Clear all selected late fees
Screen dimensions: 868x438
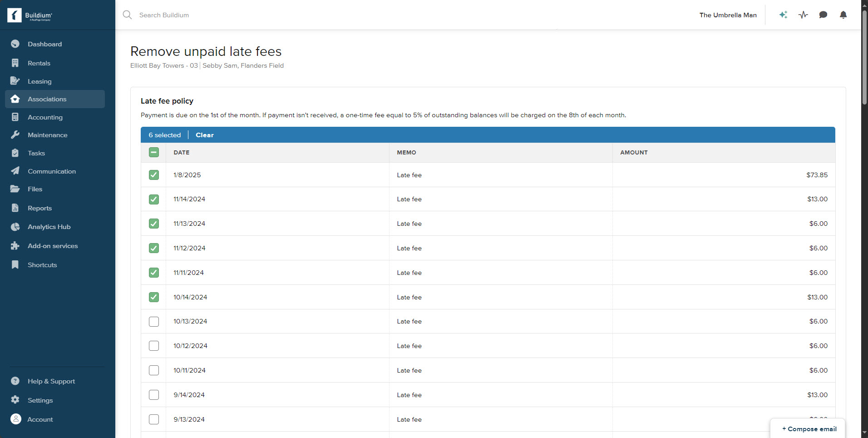[204, 135]
